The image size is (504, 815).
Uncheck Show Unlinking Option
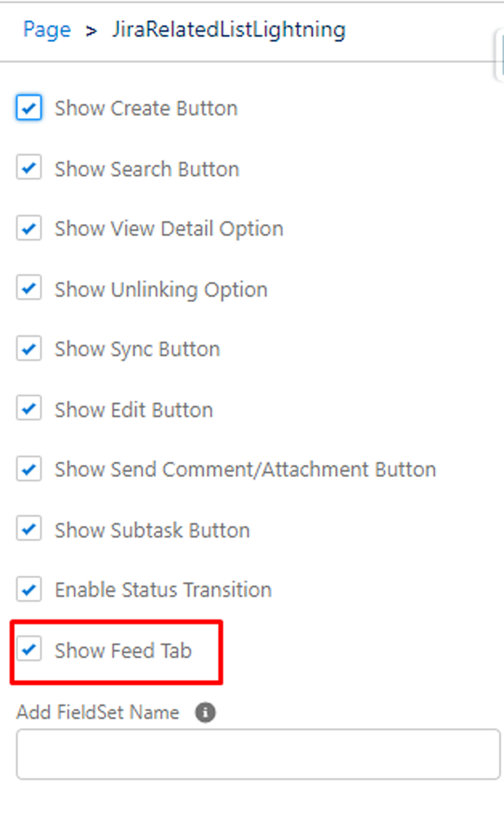coord(29,289)
